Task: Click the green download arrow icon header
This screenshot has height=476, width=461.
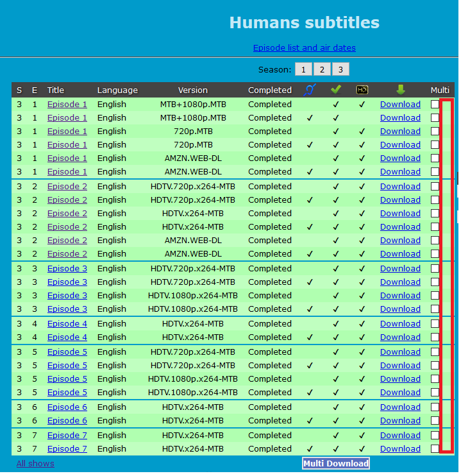Action: [400, 90]
